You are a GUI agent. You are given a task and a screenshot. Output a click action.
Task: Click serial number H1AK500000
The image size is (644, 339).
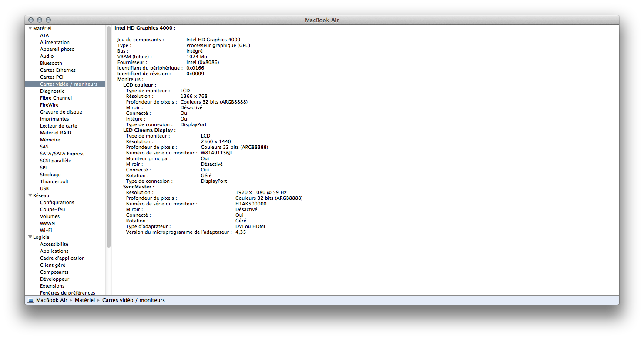pyautogui.click(x=251, y=204)
